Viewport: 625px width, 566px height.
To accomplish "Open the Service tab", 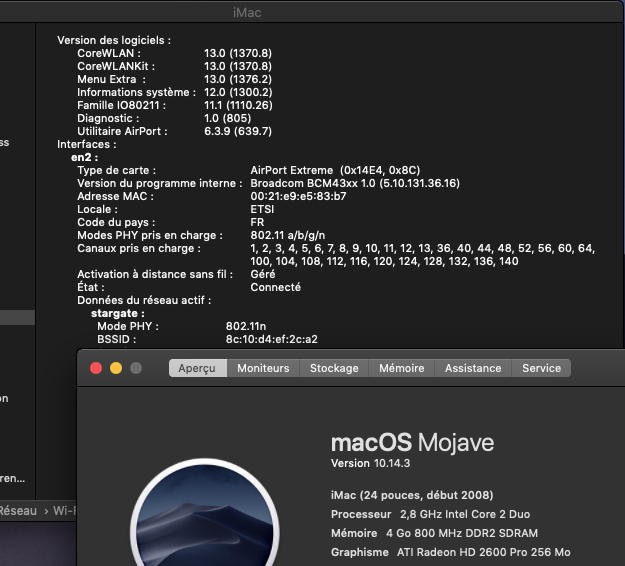I will pos(541,368).
